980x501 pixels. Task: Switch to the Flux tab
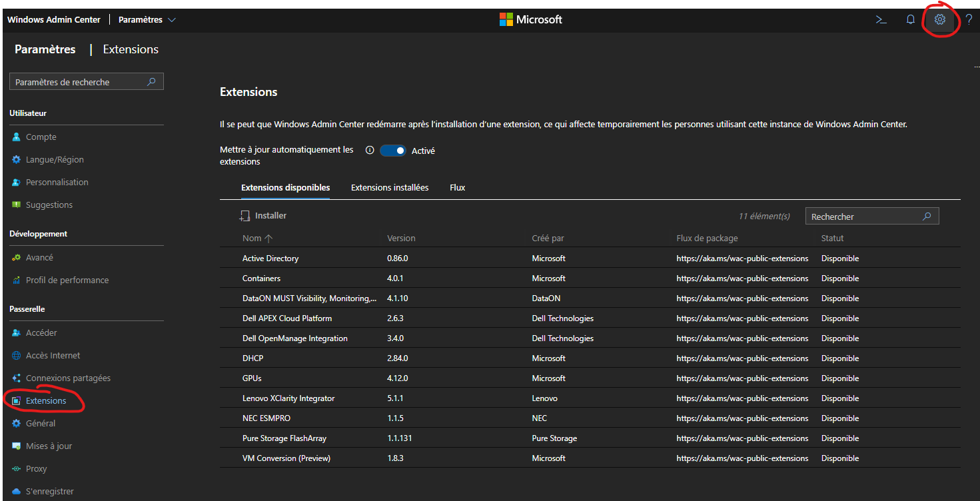457,187
